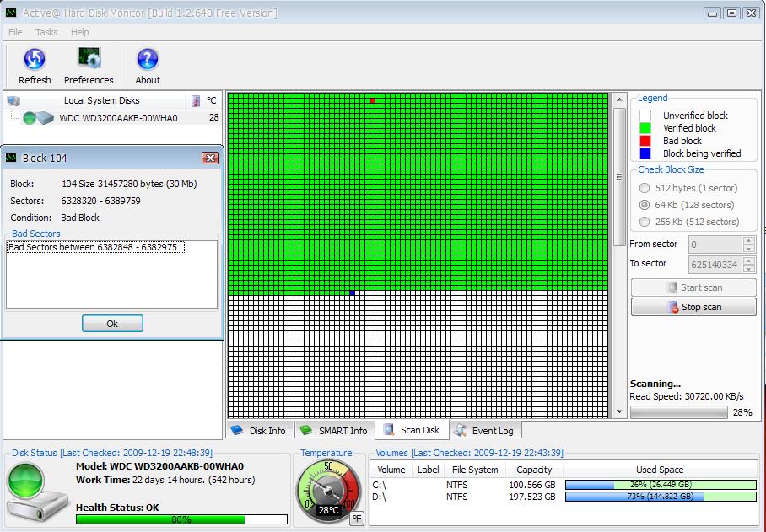Open the Tasks menu

click(x=46, y=32)
